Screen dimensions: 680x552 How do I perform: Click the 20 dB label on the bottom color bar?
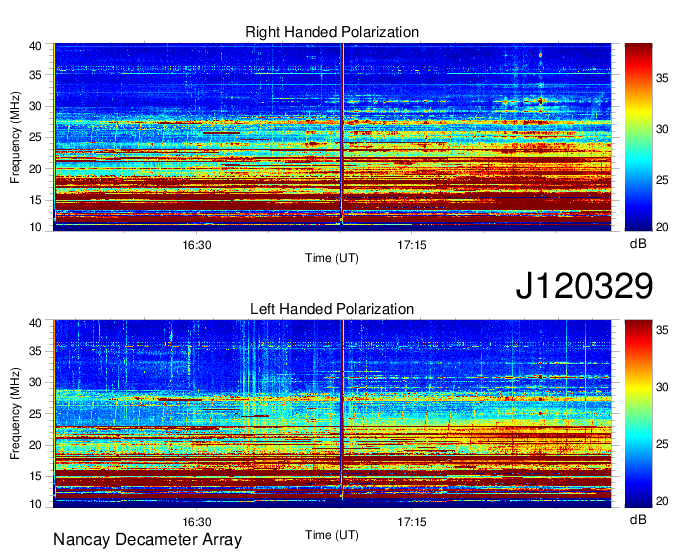point(662,501)
